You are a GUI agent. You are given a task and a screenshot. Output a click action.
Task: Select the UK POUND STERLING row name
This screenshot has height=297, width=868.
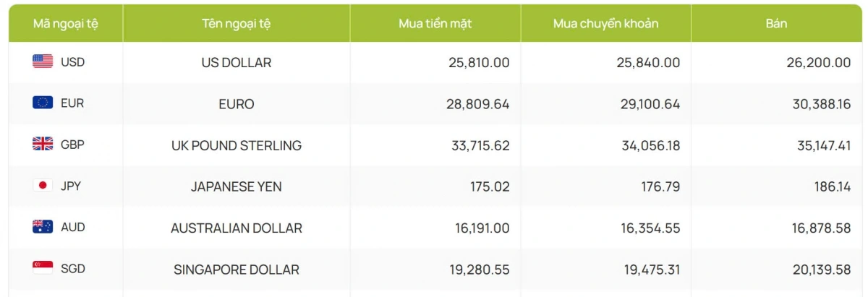tap(237, 145)
